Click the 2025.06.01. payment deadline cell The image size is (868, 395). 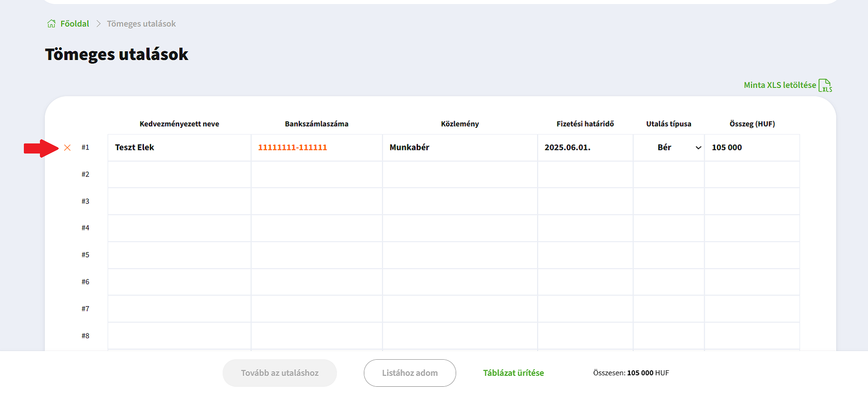[x=585, y=148]
